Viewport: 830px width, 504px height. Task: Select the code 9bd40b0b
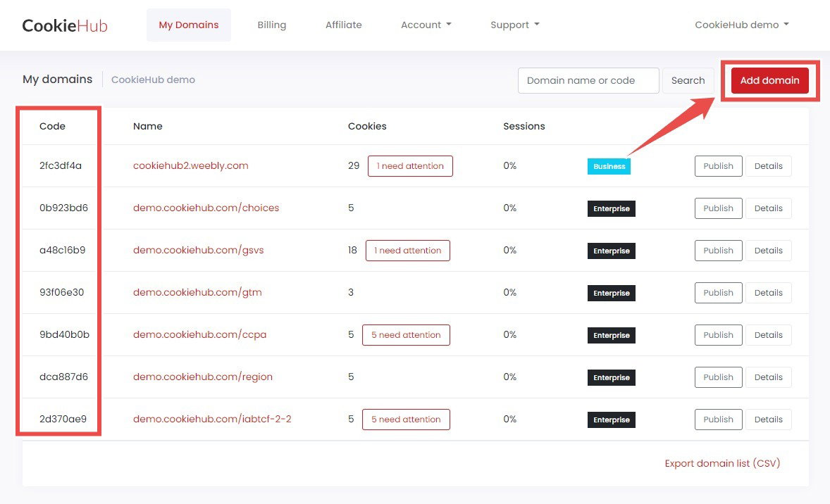65,335
